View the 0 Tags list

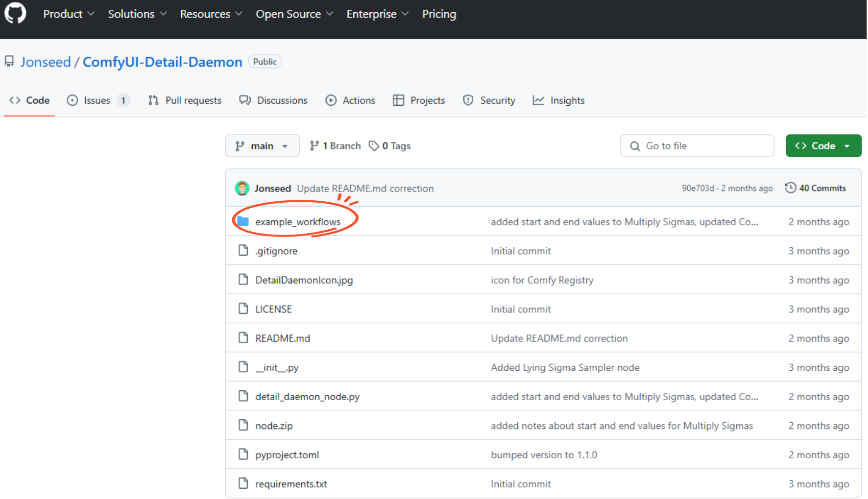click(x=390, y=146)
